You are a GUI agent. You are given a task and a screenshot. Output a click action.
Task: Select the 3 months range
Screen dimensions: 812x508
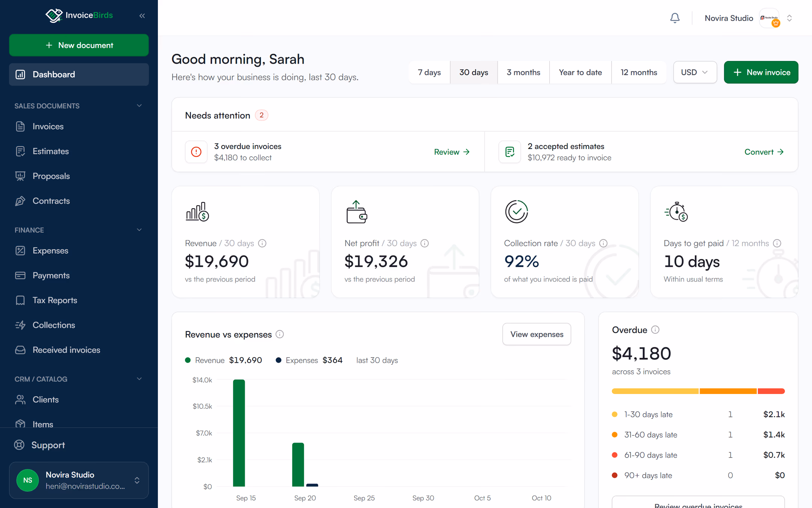[523, 72]
